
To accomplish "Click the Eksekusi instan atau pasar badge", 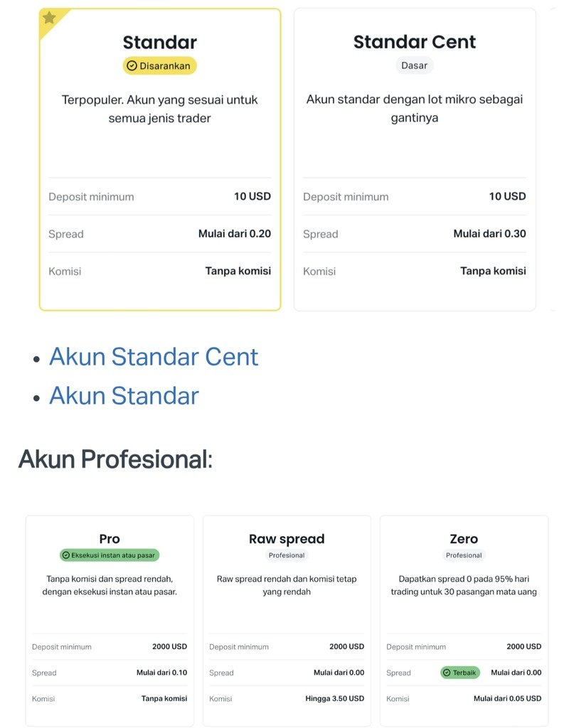I will [x=110, y=555].
